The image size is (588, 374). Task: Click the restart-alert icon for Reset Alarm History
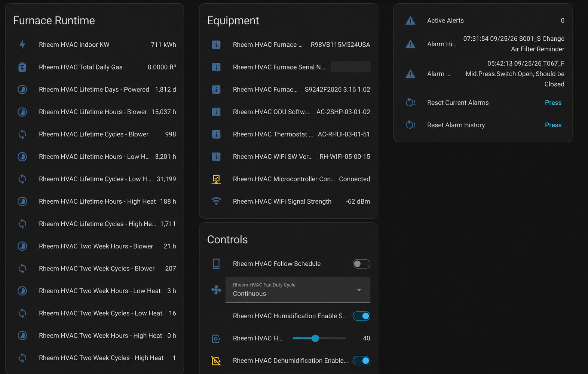pos(410,125)
